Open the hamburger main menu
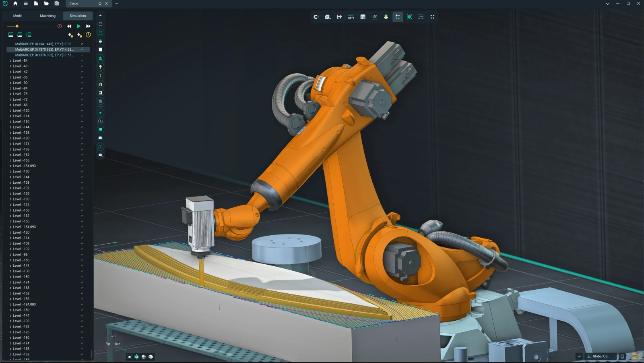 pyautogui.click(x=26, y=3)
